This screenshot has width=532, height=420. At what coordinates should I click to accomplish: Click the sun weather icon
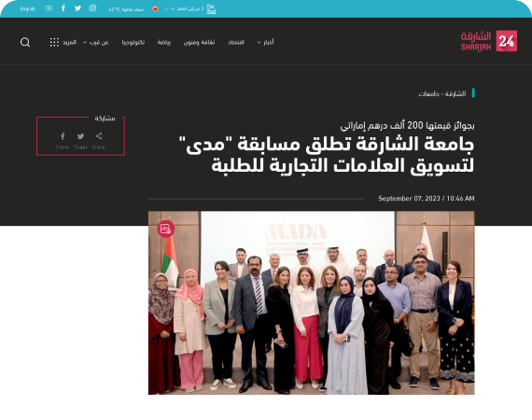click(155, 8)
